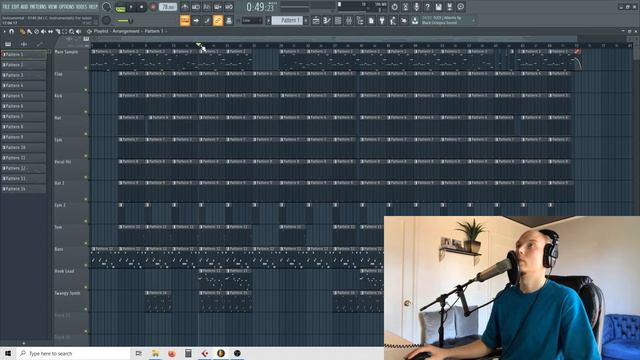
Task: Open the browser panel icon
Action: coord(360,20)
